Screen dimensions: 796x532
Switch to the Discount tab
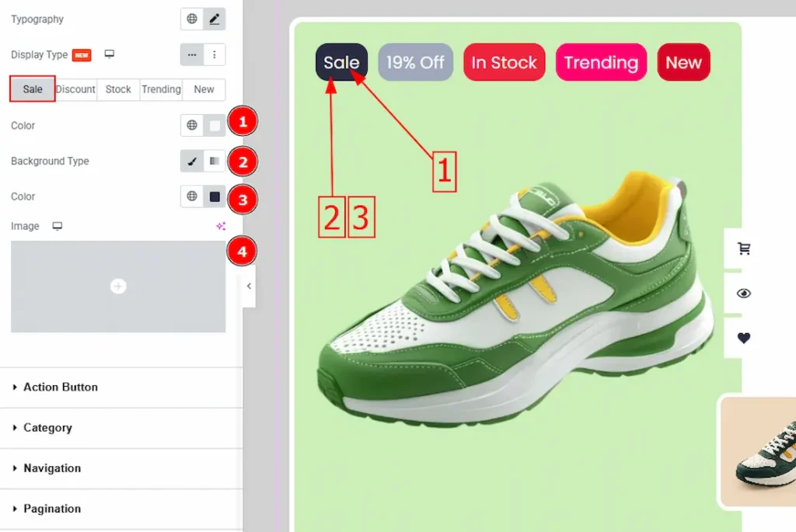75,89
